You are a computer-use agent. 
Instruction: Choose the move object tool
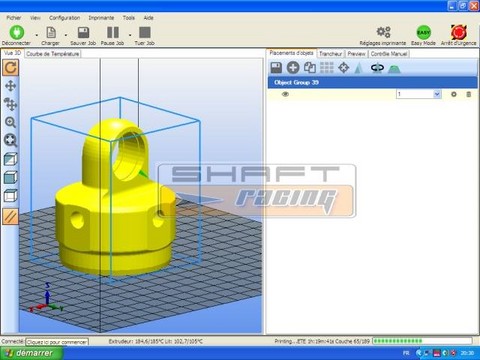click(x=11, y=104)
